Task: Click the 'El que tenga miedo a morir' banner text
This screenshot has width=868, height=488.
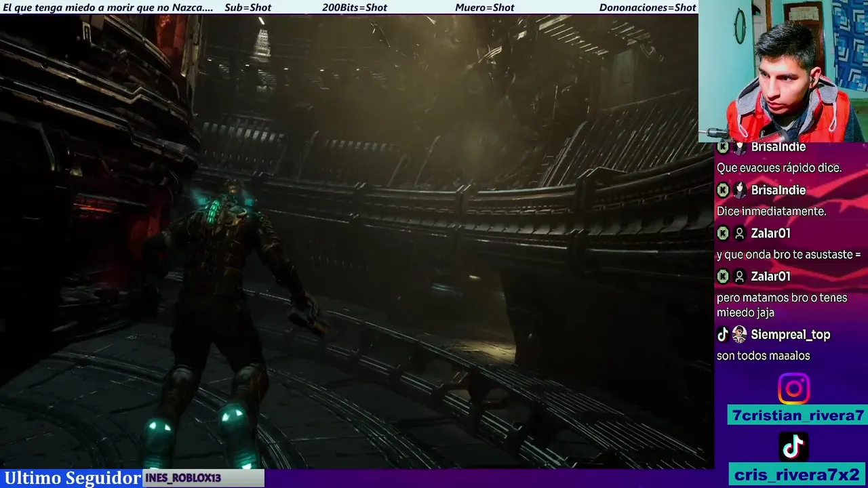Action: pyautogui.click(x=108, y=7)
